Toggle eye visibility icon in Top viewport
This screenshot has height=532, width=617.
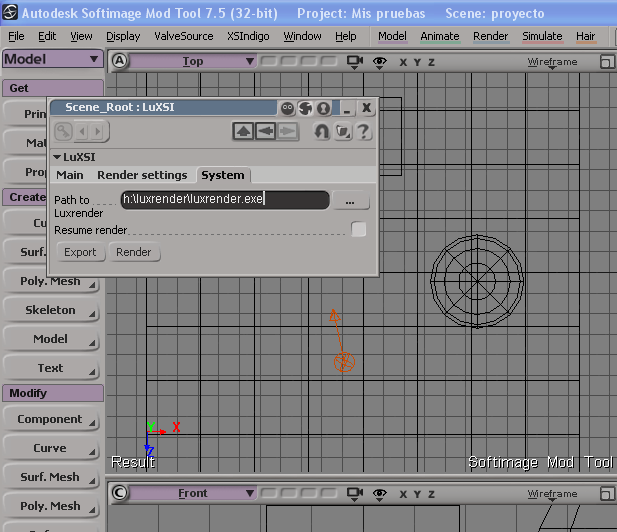379,62
